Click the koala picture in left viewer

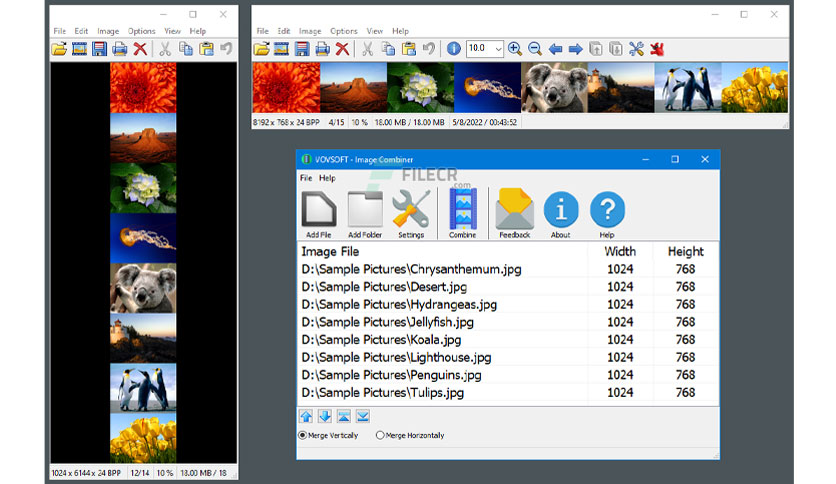(143, 288)
